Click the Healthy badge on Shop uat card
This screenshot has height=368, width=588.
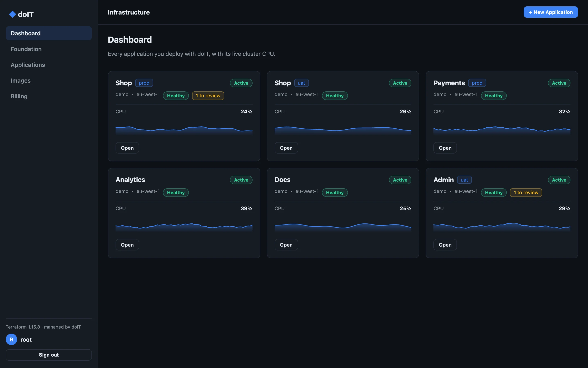pos(335,96)
